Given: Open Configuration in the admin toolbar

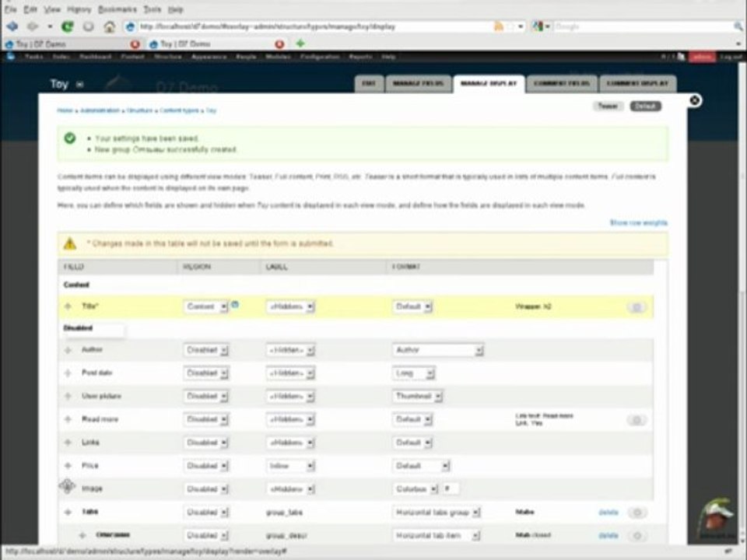Looking at the screenshot, I should 320,57.
